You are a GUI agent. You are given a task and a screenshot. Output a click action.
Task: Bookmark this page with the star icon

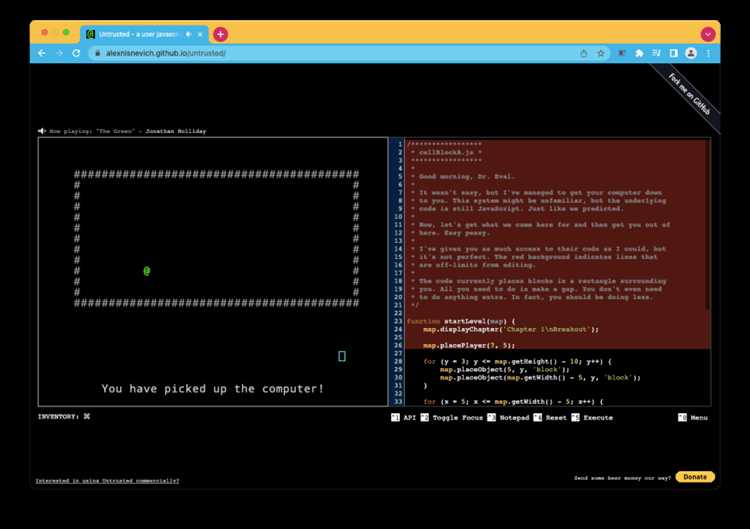point(601,53)
